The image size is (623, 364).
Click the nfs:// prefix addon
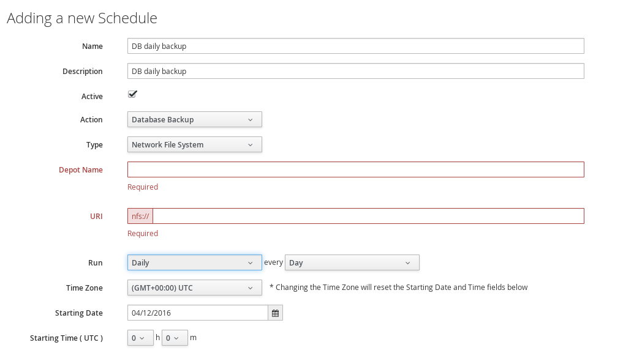click(140, 216)
